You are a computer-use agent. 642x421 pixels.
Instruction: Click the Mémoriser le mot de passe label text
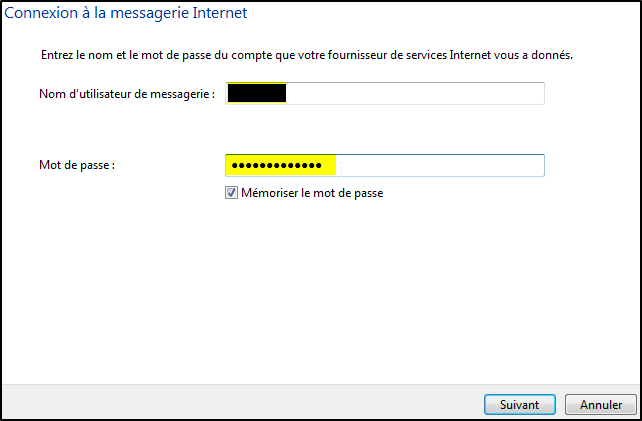pos(311,193)
